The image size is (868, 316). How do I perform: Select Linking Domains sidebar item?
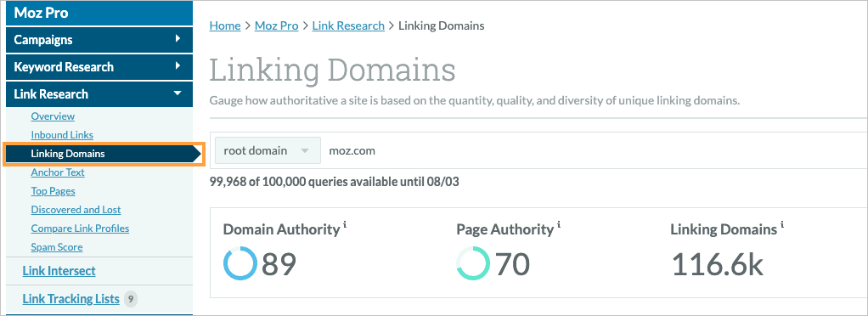104,154
